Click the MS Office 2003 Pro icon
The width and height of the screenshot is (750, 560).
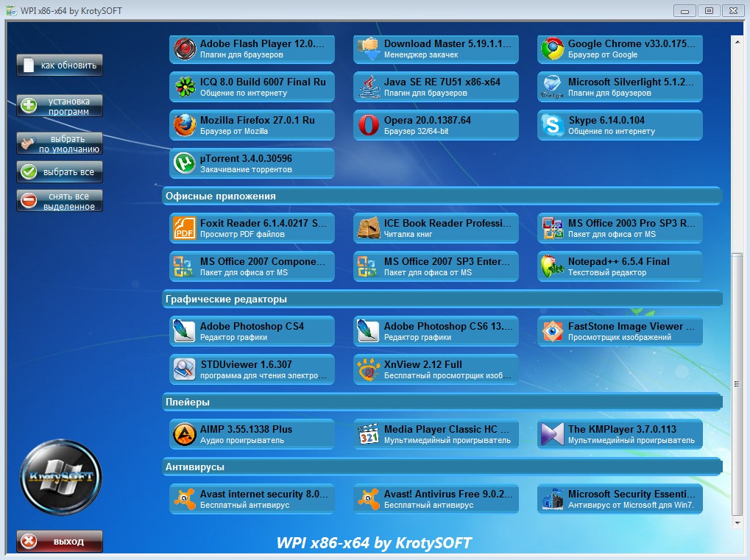(553, 228)
